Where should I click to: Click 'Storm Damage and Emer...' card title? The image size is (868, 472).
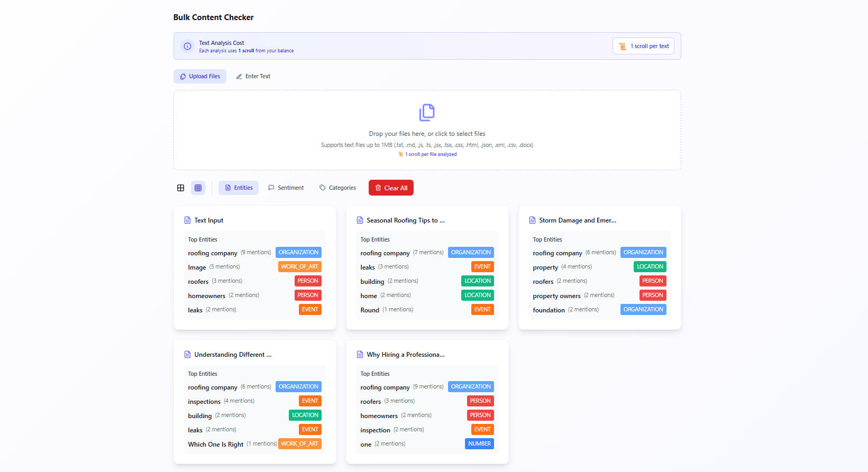pyautogui.click(x=578, y=220)
